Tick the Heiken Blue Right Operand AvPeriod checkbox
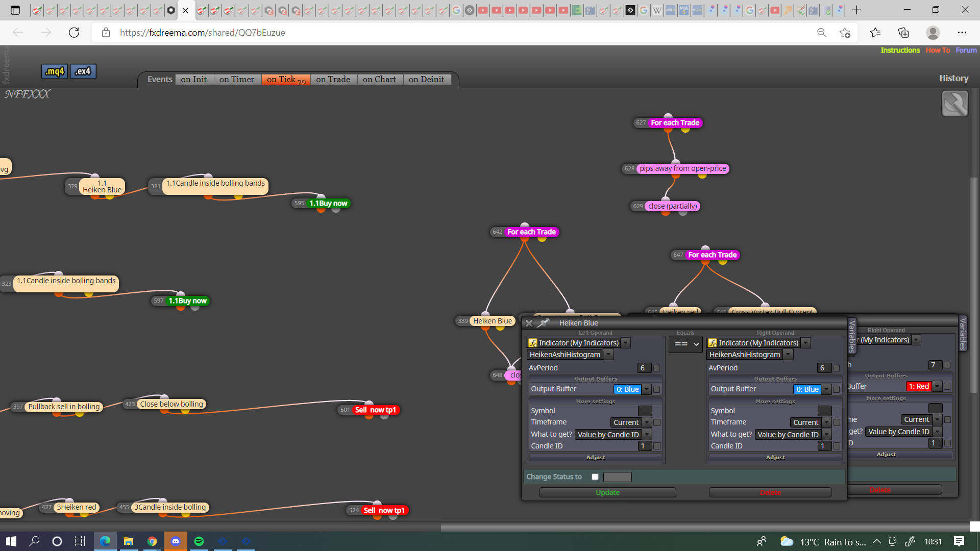This screenshot has width=980, height=551. click(x=837, y=368)
